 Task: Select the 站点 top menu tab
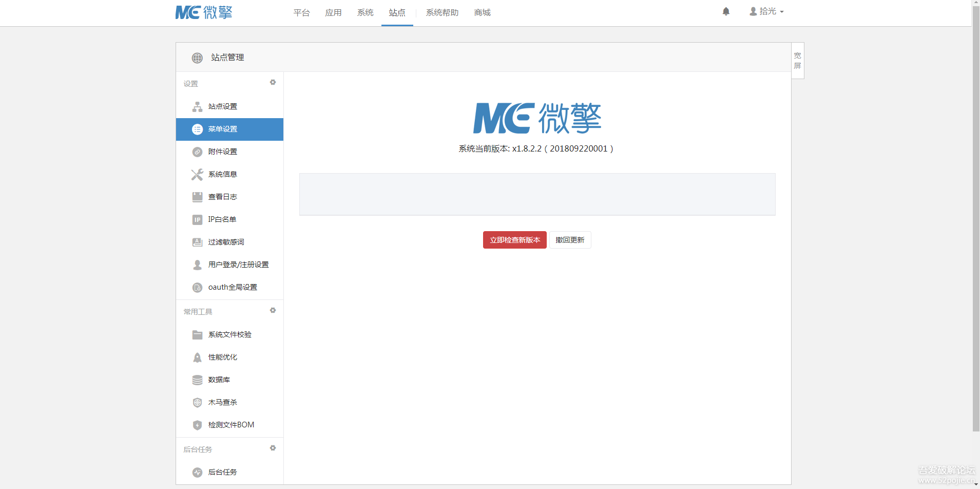[397, 13]
